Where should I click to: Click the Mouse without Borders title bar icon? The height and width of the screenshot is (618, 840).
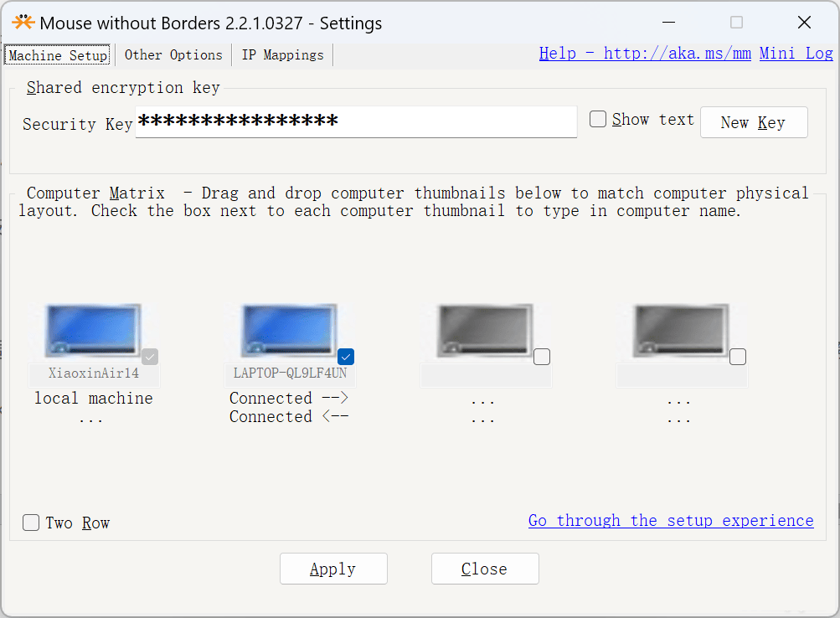pyautogui.click(x=23, y=23)
